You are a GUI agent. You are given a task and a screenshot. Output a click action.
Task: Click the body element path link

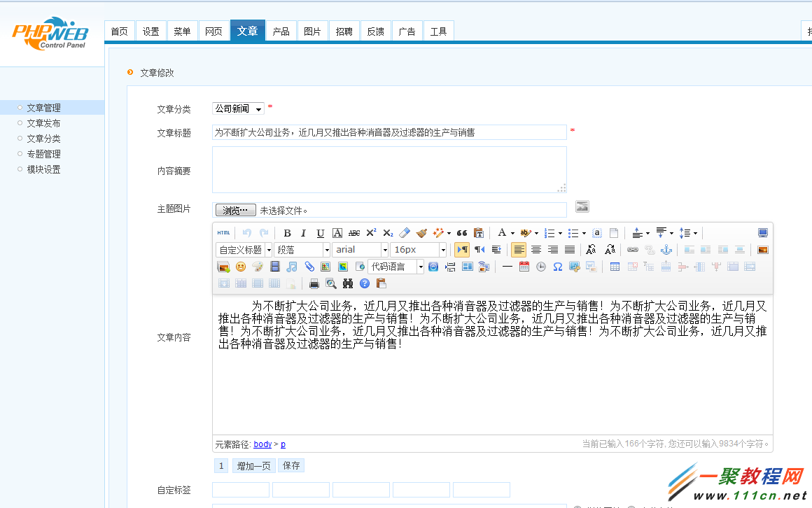point(262,444)
